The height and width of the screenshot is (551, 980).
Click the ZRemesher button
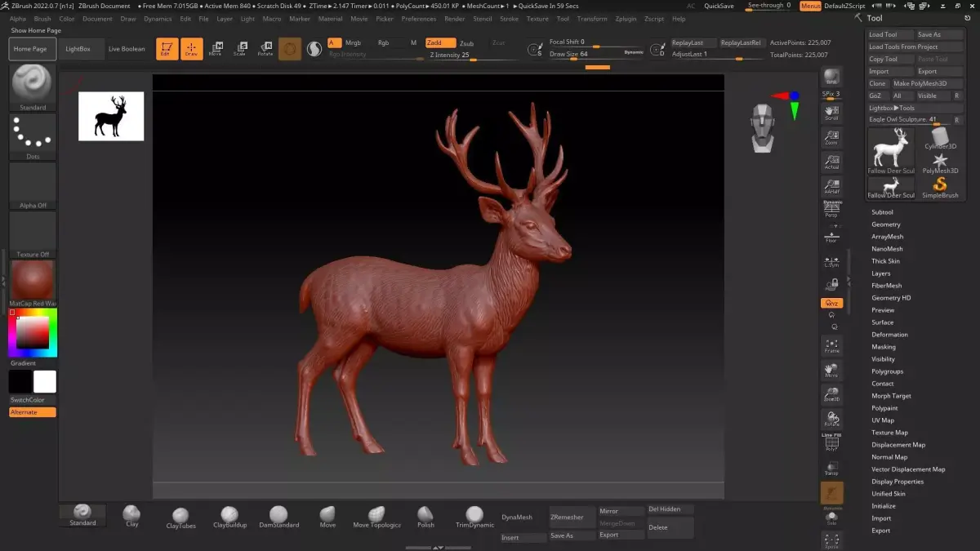(x=572, y=517)
